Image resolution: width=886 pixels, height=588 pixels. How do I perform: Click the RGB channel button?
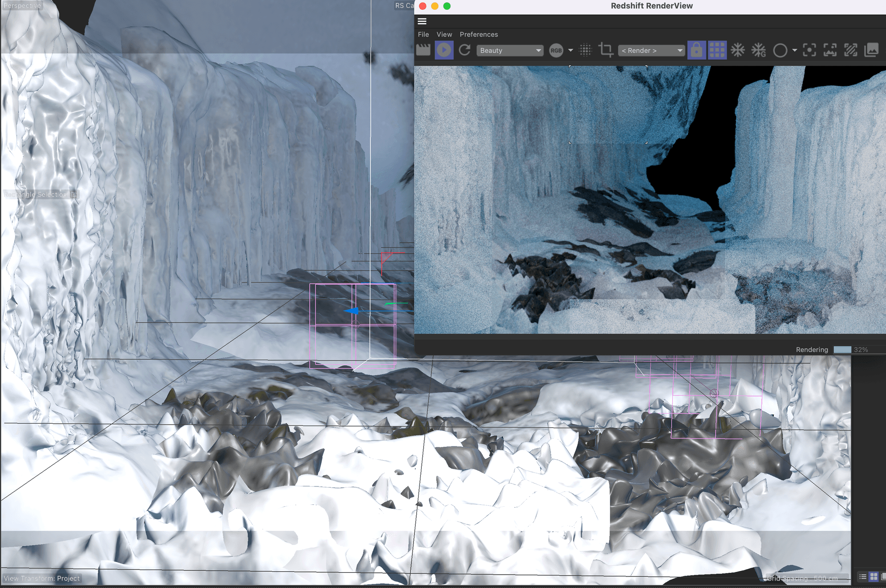pos(556,50)
